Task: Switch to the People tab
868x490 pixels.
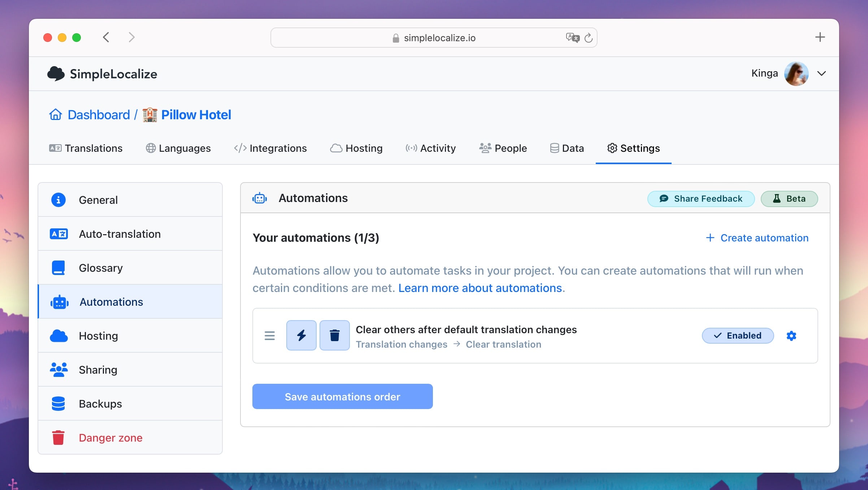Action: pos(503,148)
